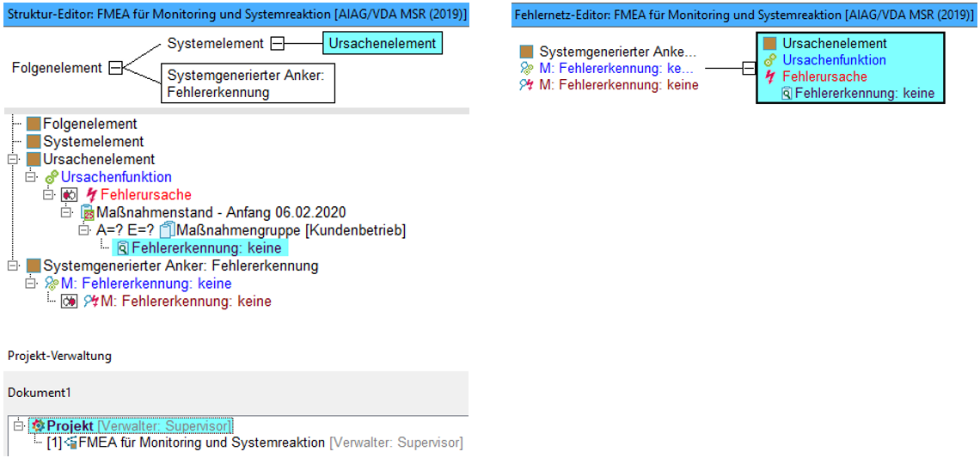Open FMEA für Monitoring und Systemreaktion entry
This screenshot has height=464, width=980.
coord(203,443)
